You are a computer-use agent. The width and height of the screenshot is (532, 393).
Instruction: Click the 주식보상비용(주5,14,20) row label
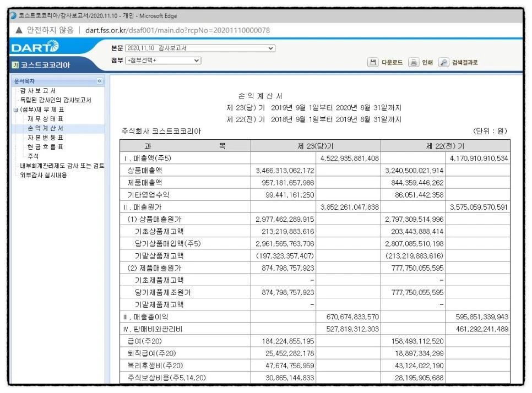pos(166,378)
